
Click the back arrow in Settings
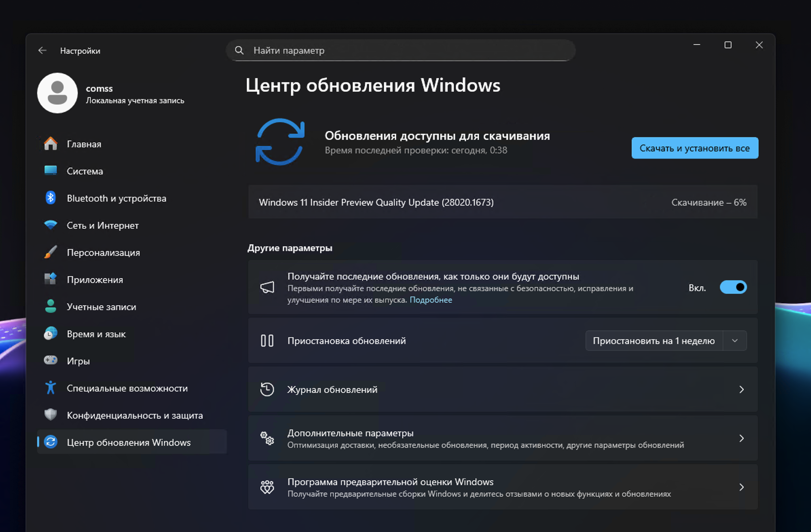(x=42, y=50)
